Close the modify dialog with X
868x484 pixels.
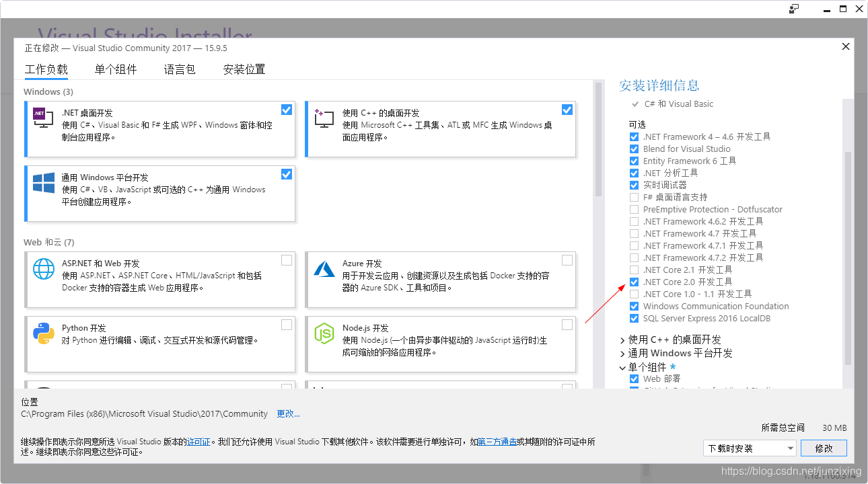pyautogui.click(x=846, y=46)
